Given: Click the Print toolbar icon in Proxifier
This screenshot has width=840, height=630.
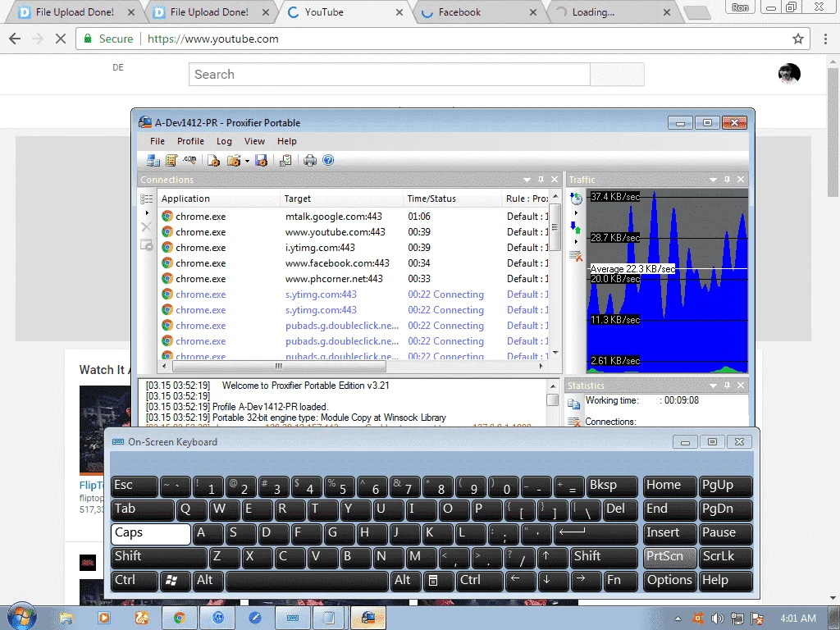Looking at the screenshot, I should [309, 160].
